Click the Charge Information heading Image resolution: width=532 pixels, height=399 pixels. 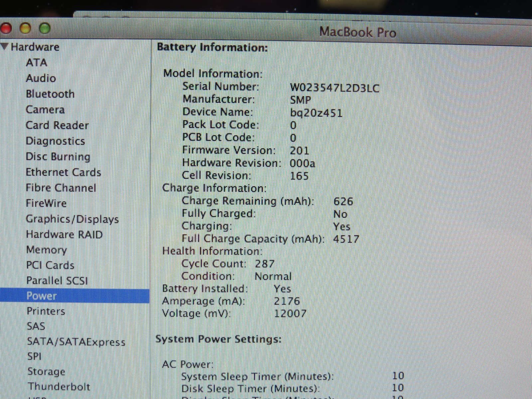tap(214, 188)
